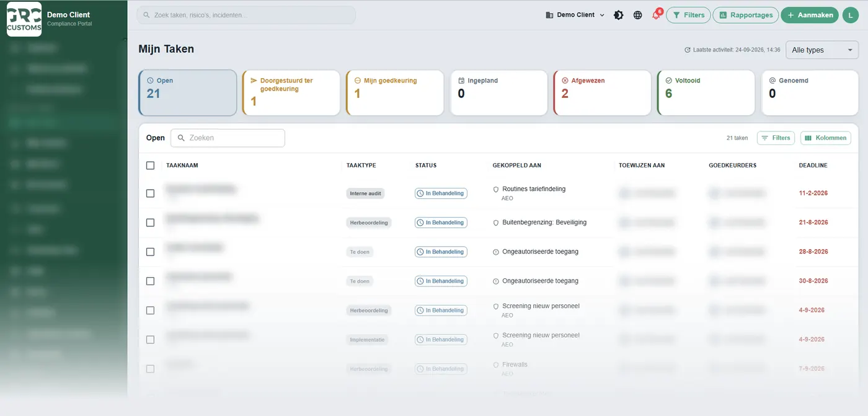Screen dimensions: 868x416
Task: Open the 'Alle types' dropdown
Action: [822, 50]
